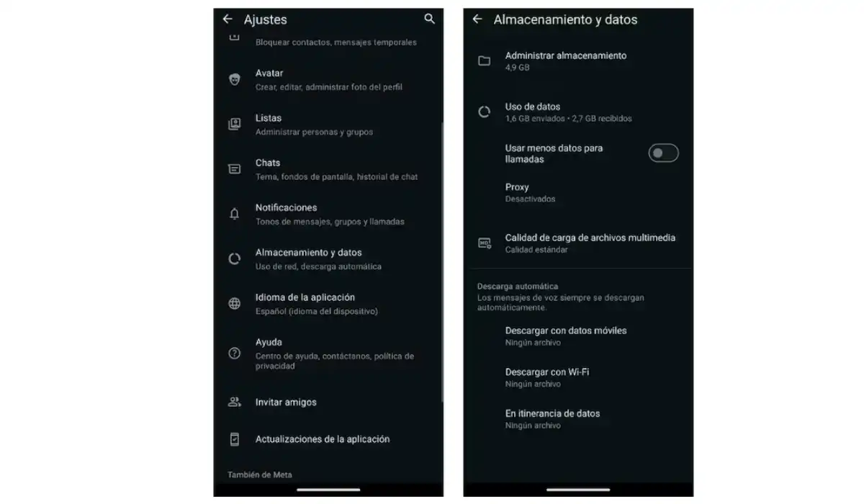864x504 pixels.
Task: Open Descargar con Wi-Fi options
Action: click(x=578, y=377)
